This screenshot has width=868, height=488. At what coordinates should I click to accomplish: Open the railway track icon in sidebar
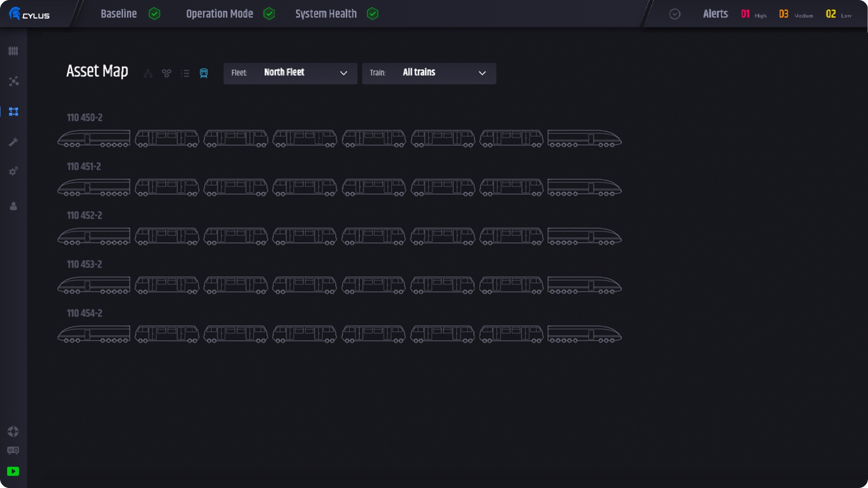[13, 51]
